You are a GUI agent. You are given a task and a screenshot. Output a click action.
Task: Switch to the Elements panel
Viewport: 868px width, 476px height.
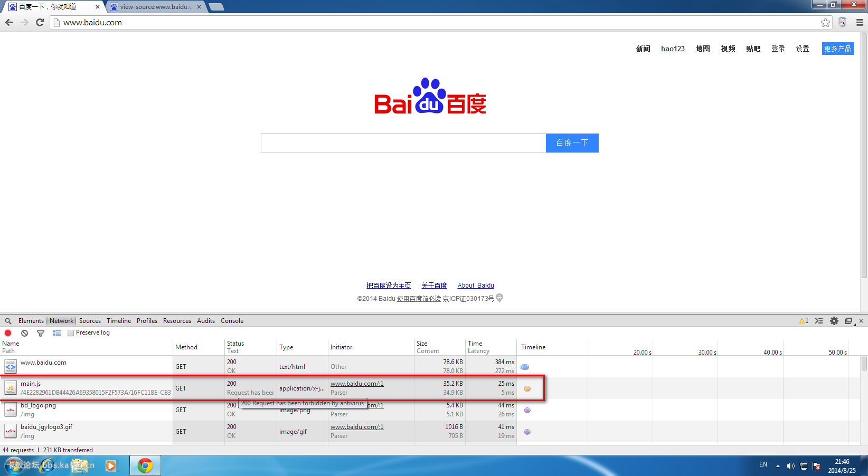click(31, 321)
